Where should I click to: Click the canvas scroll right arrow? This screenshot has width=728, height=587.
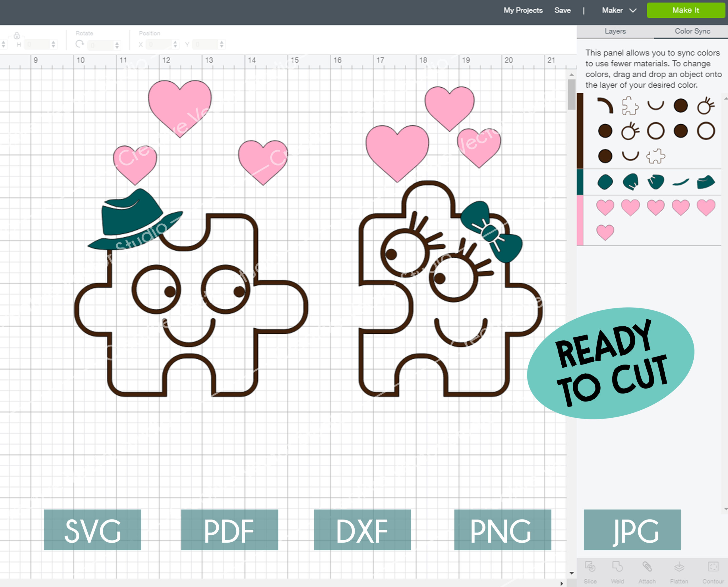(x=561, y=583)
